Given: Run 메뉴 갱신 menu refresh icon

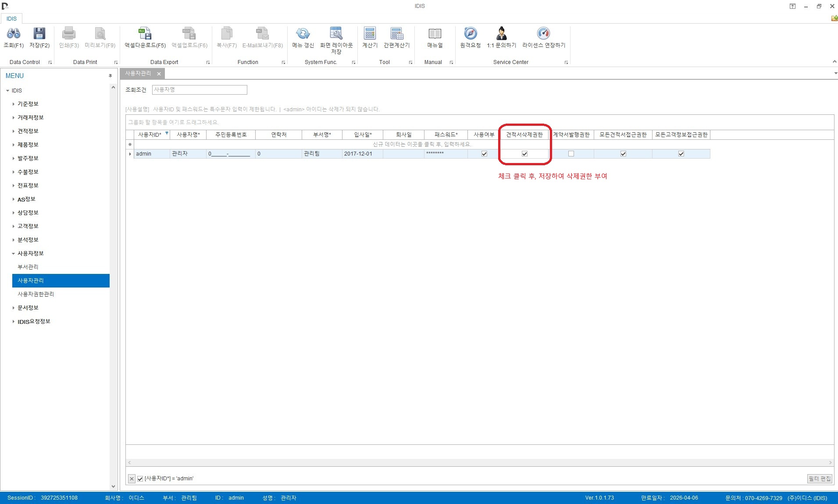Looking at the screenshot, I should pos(303,34).
